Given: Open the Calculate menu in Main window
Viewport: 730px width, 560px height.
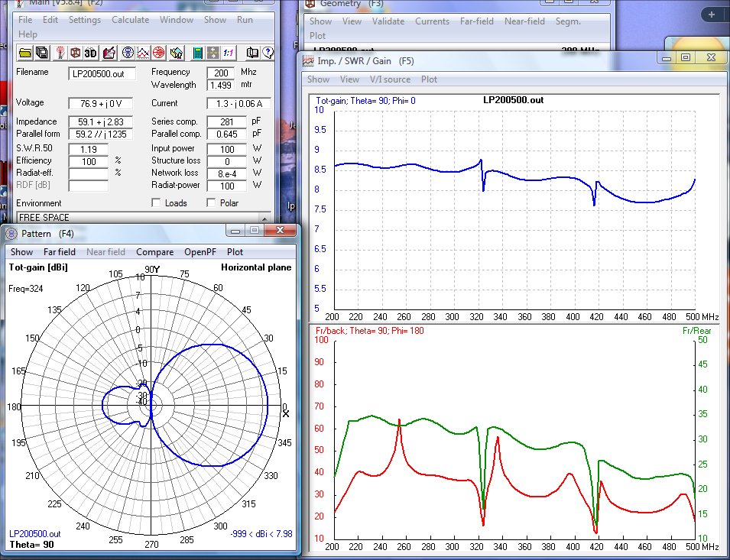Looking at the screenshot, I should tap(131, 20).
